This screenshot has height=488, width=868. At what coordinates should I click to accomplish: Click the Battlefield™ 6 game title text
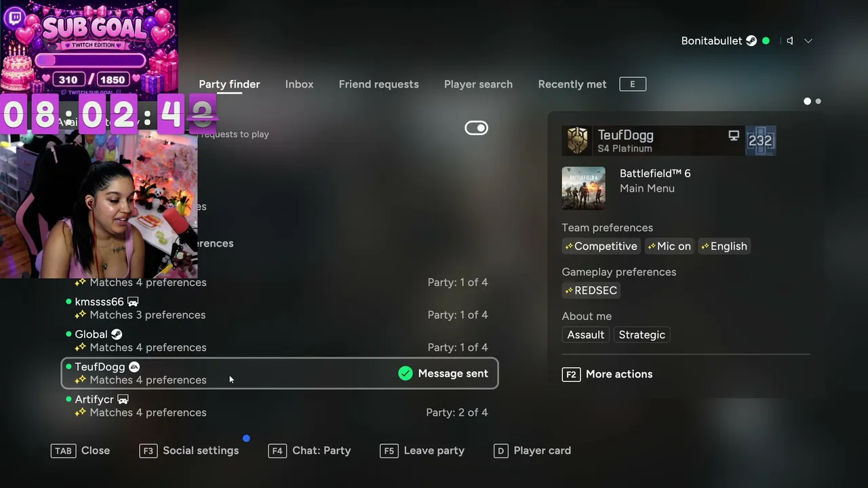pos(655,174)
